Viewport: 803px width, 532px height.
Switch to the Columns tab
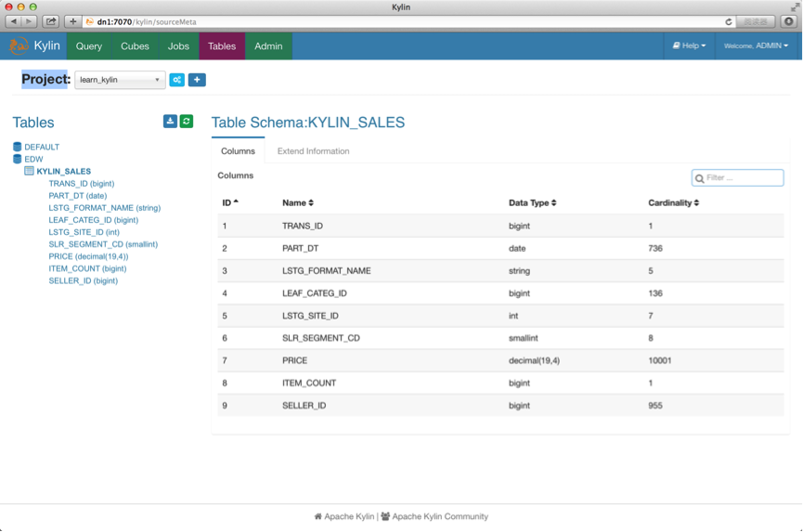pyautogui.click(x=239, y=151)
